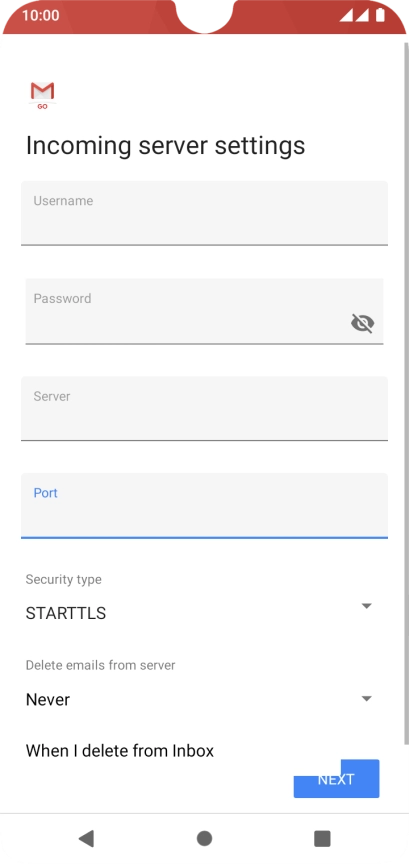This screenshot has height=864, width=409.
Task: Tap the Android back navigation icon
Action: click(86, 838)
